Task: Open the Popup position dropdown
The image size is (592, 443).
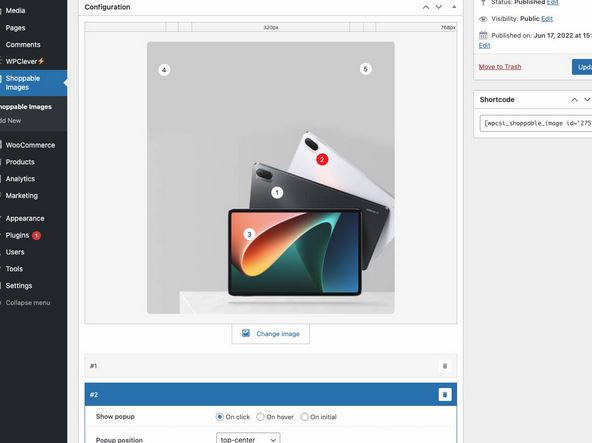Action: [x=248, y=439]
